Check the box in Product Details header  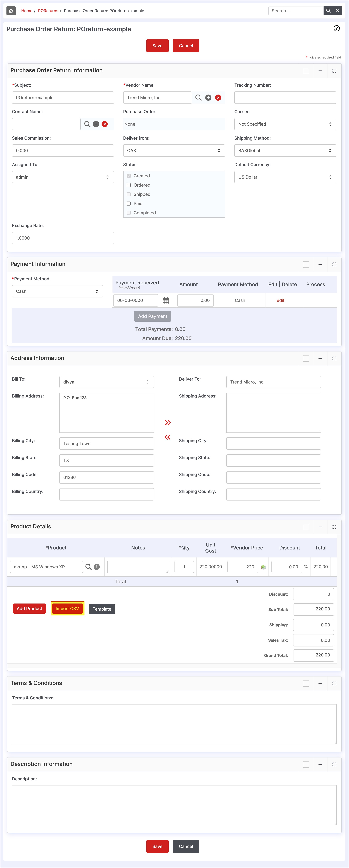(x=306, y=527)
